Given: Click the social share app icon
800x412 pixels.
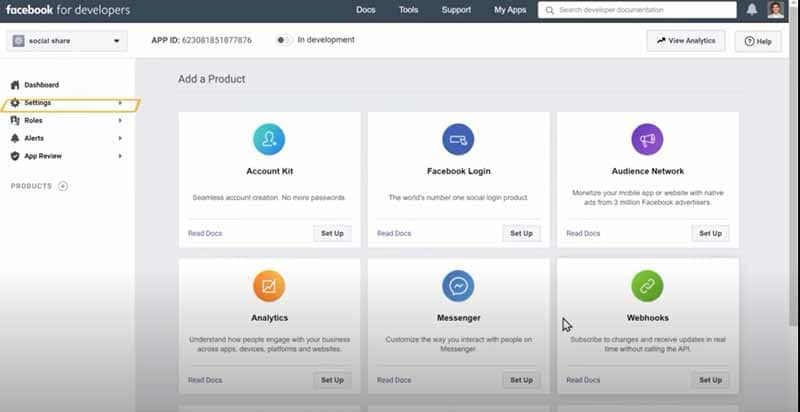Looking at the screenshot, I should (x=18, y=41).
